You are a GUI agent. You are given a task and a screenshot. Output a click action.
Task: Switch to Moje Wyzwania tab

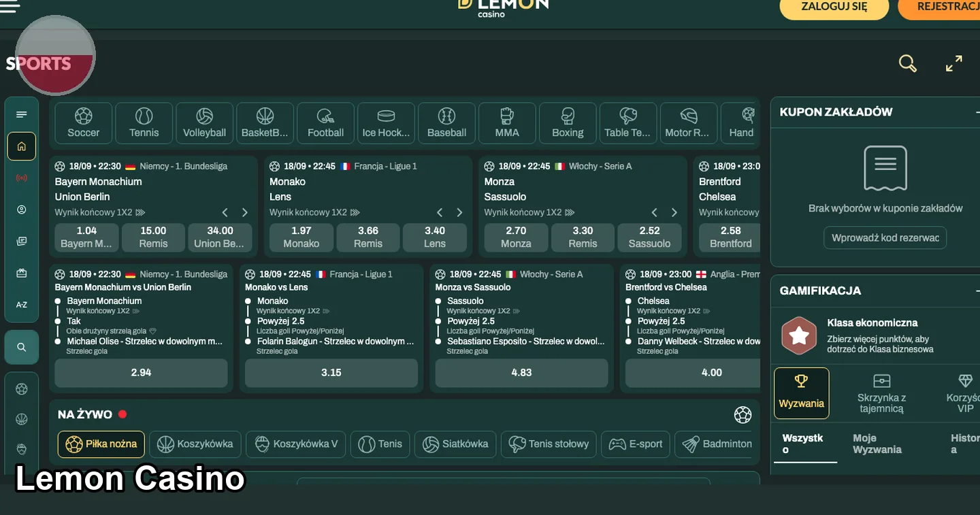tap(877, 444)
